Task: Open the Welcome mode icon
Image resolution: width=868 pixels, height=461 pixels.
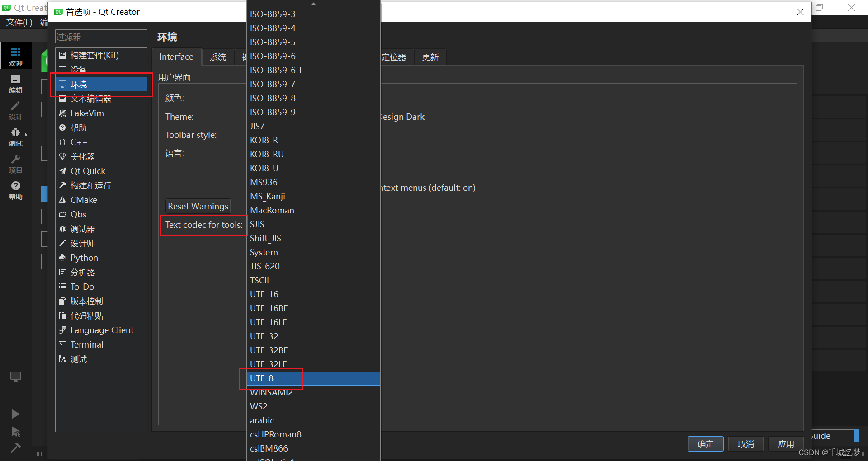Action: tap(16, 56)
